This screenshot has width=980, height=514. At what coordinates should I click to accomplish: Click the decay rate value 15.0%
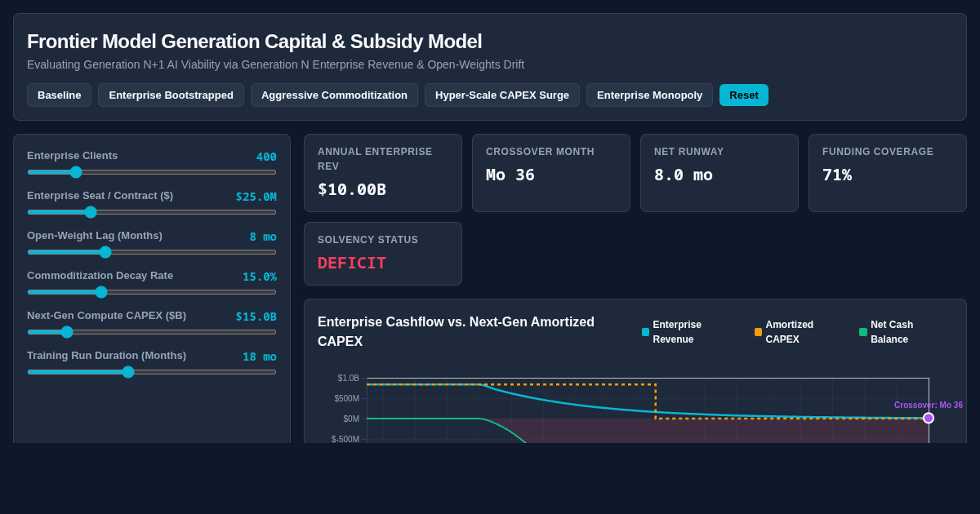coord(260,277)
